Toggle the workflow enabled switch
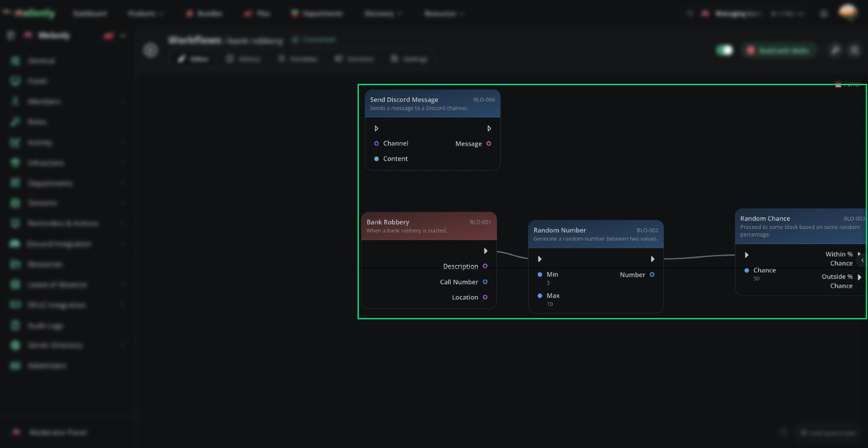Image resolution: width=868 pixels, height=448 pixels. point(725,50)
